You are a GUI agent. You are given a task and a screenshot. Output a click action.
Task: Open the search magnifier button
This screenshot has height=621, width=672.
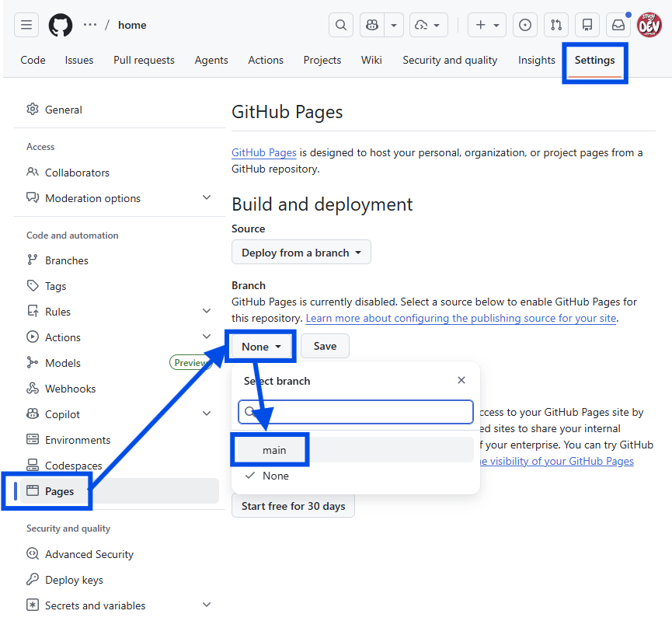(341, 25)
